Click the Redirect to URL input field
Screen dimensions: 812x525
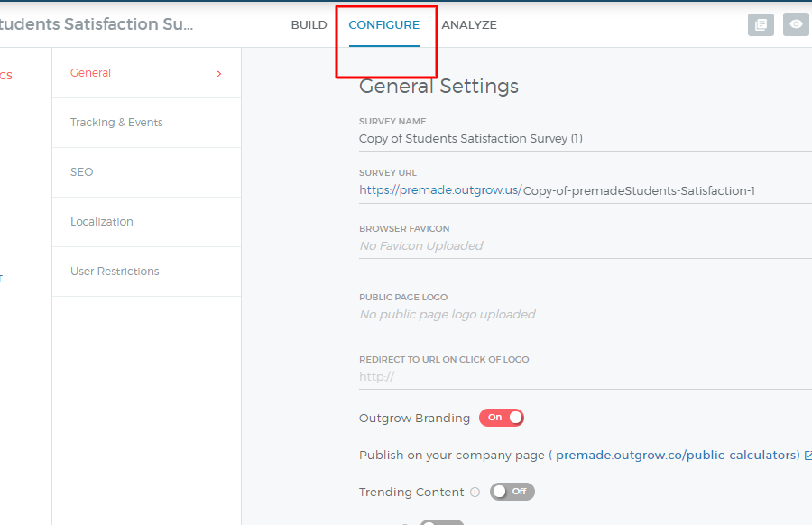pyautogui.click(x=577, y=377)
